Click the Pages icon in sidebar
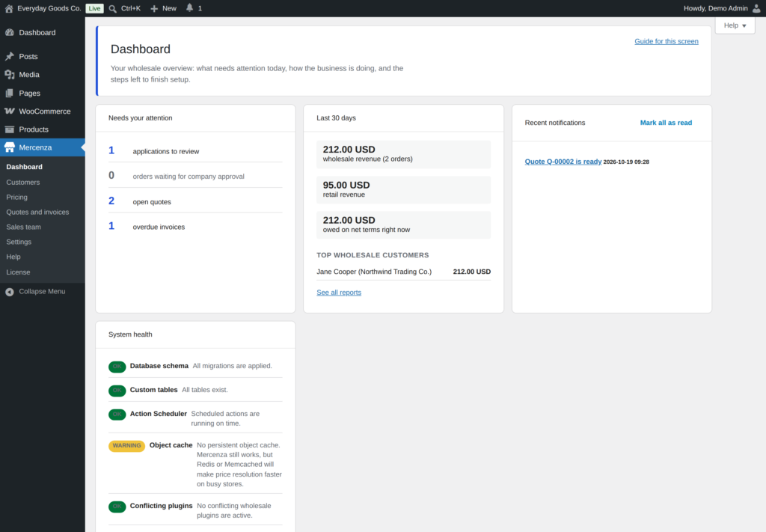The image size is (766, 532). [x=9, y=93]
